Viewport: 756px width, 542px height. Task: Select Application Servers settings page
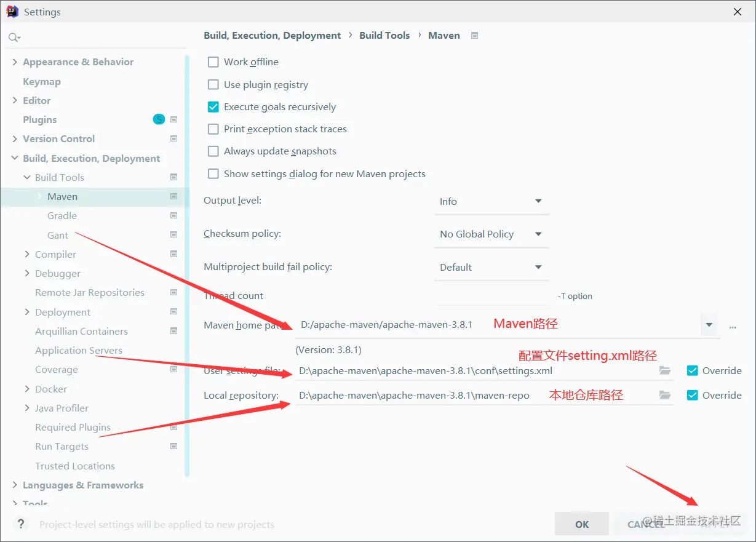79,350
